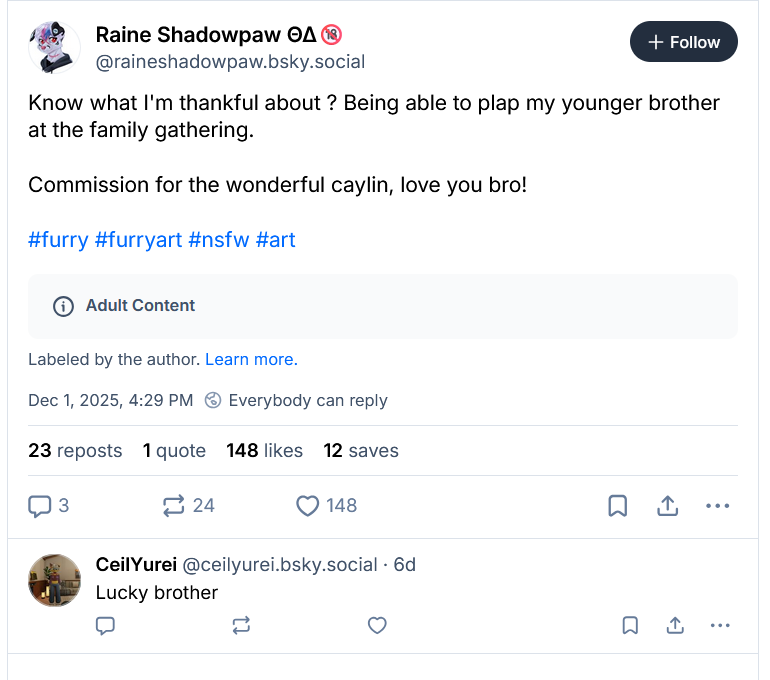The width and height of the screenshot is (770, 680).
Task: Click the share icon on the main post
Action: click(667, 506)
